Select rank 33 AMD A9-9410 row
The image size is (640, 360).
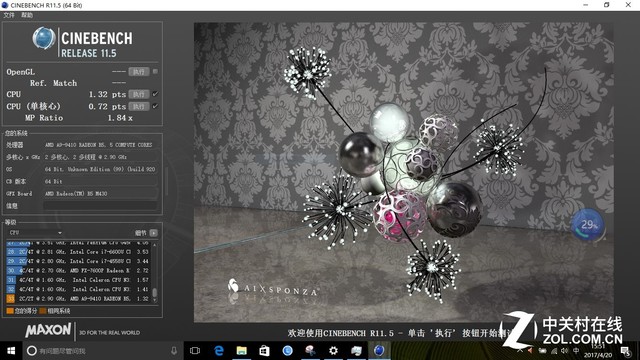[78, 299]
